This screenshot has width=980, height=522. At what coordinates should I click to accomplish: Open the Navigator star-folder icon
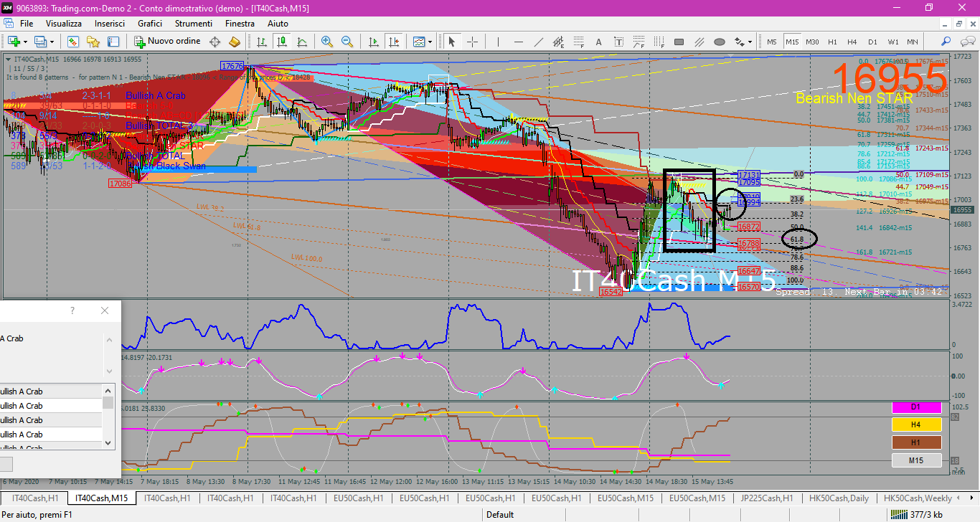pyautogui.click(x=93, y=42)
